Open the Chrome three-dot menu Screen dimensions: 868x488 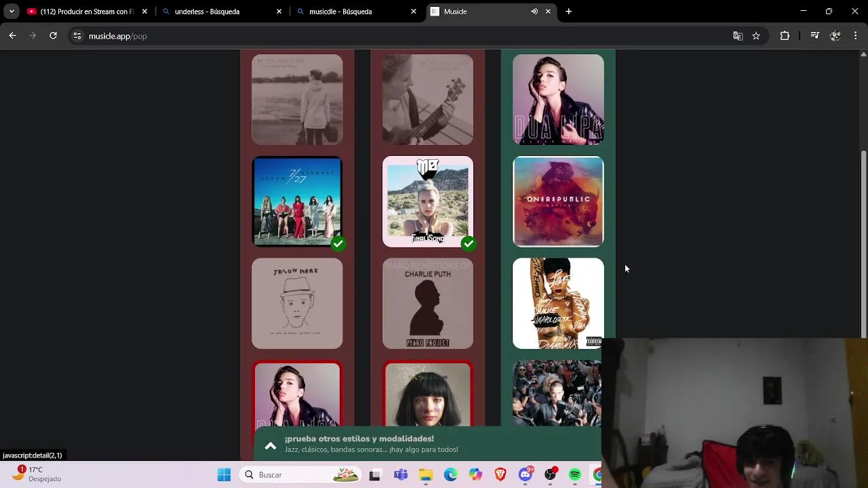(856, 36)
